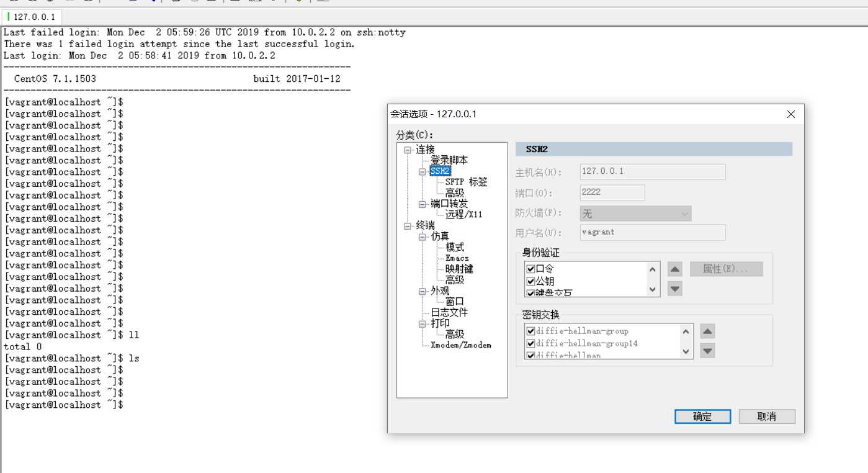The image size is (868, 473).
Task: Select 远程/X11 in the category tree
Action: [463, 214]
